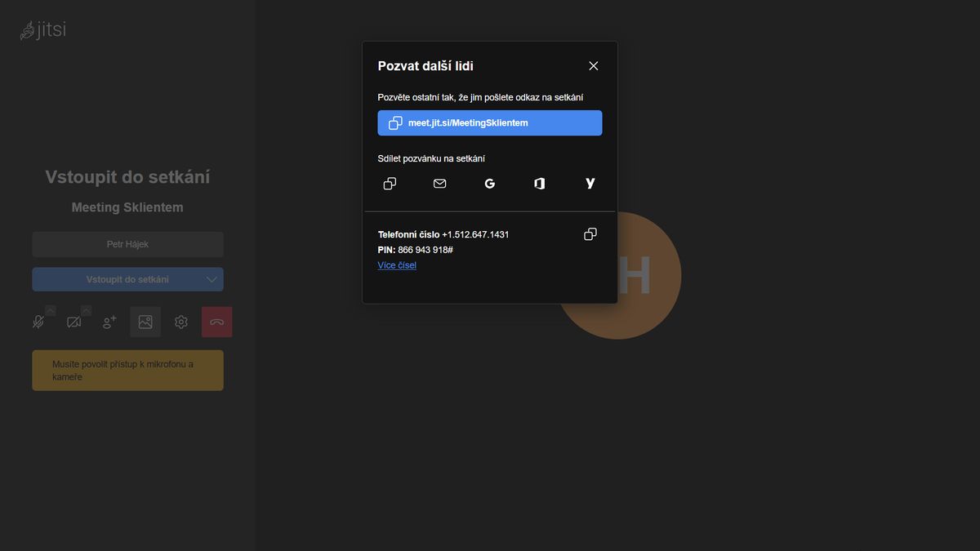
Task: Share invitation via Google Calendar
Action: click(x=490, y=184)
